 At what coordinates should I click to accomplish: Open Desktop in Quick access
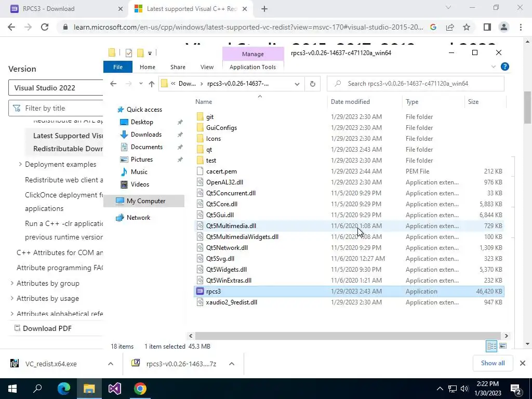coord(142,122)
